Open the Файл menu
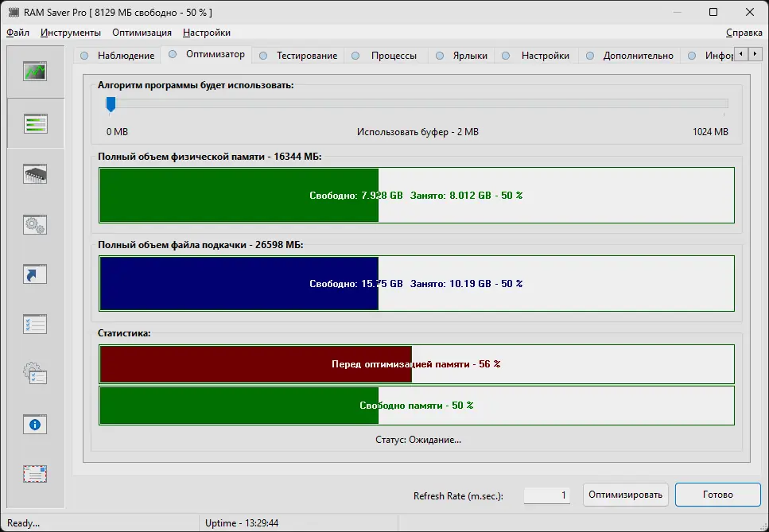The image size is (769, 532). (x=20, y=33)
